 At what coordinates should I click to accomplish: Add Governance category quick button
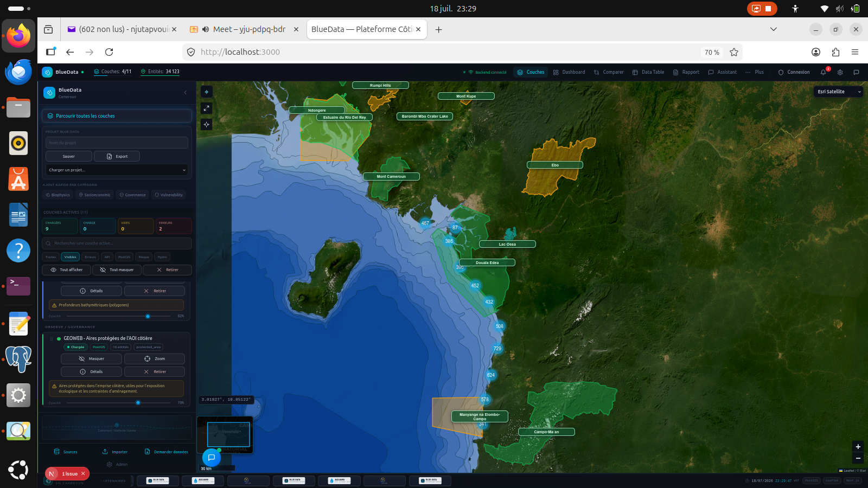[133, 195]
